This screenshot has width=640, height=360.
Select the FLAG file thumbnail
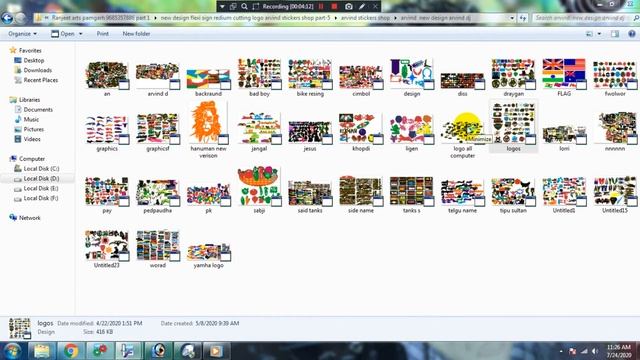coord(564,74)
